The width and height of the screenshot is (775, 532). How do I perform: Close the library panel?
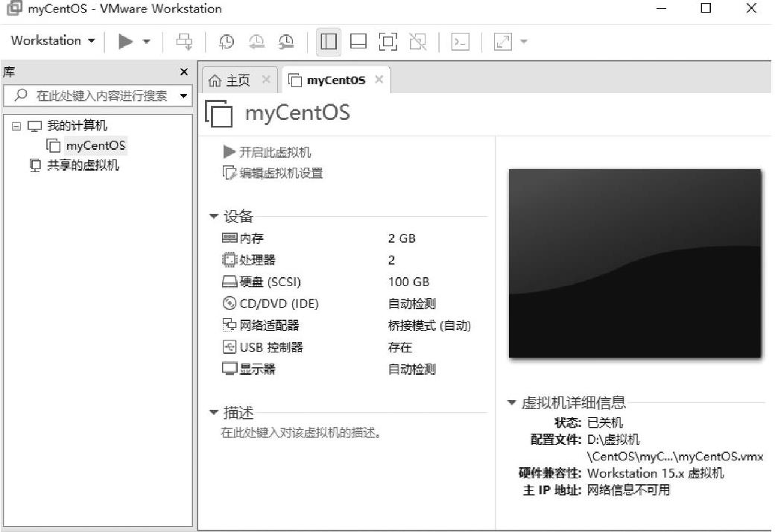(x=184, y=72)
